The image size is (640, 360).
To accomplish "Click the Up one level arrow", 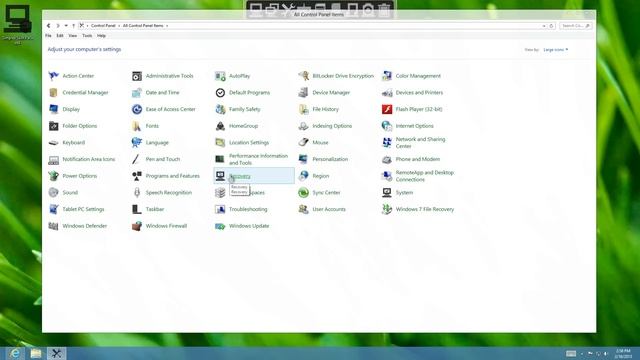I will [73, 26].
